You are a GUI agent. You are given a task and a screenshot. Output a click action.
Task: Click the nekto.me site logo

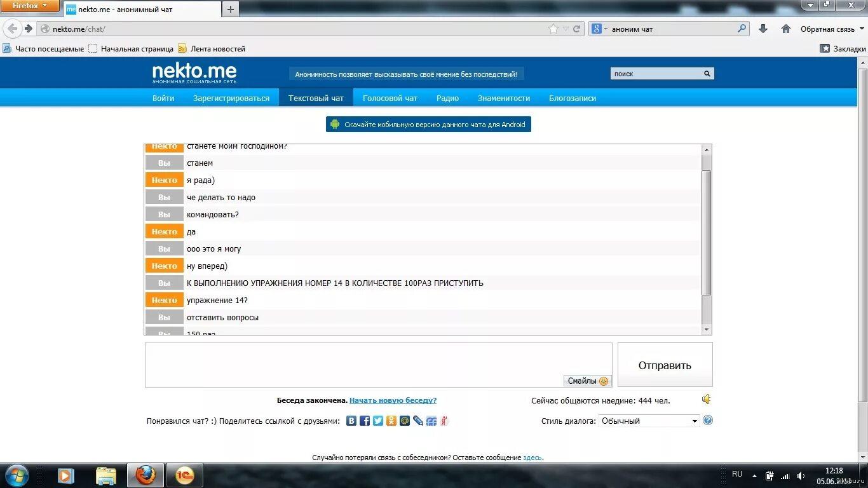point(194,74)
